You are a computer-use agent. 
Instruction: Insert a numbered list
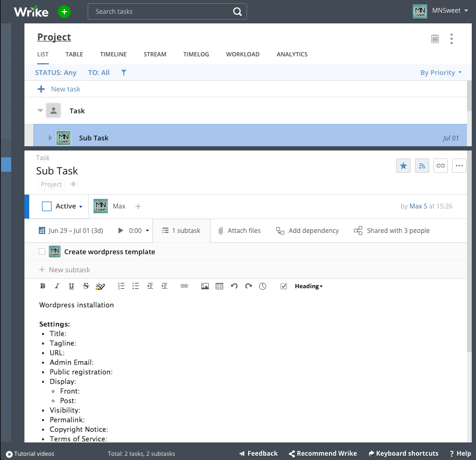121,286
